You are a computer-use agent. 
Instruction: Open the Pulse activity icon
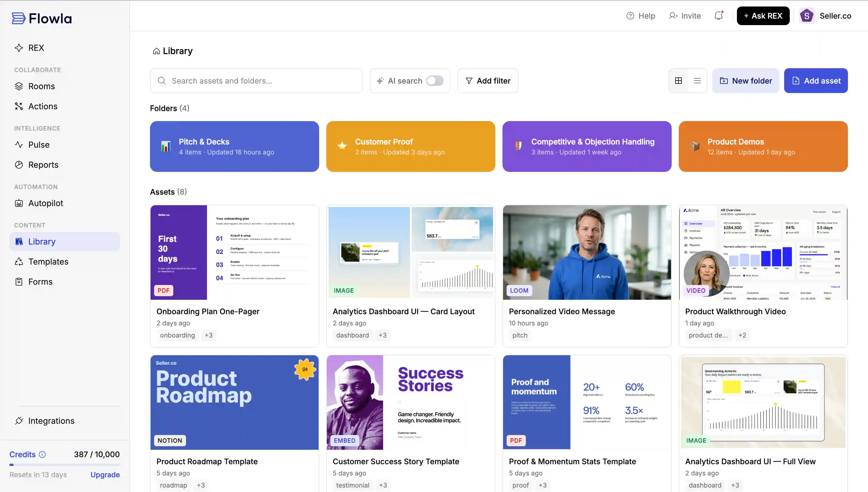pos(19,145)
